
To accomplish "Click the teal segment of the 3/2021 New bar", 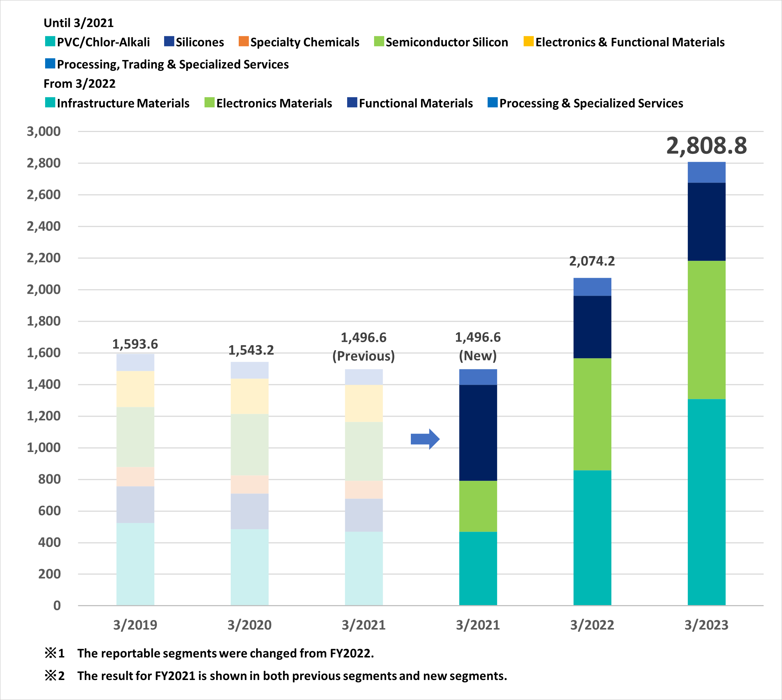I will (x=478, y=569).
